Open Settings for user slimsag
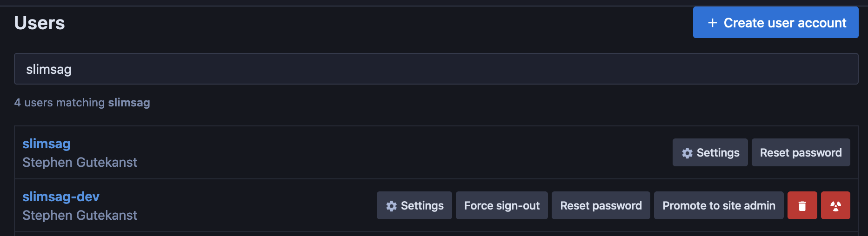The image size is (868, 236). (x=710, y=152)
